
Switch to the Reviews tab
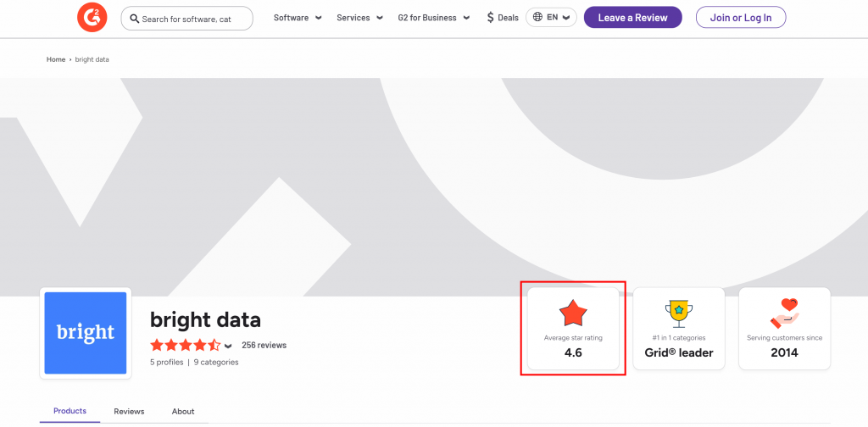click(x=129, y=412)
